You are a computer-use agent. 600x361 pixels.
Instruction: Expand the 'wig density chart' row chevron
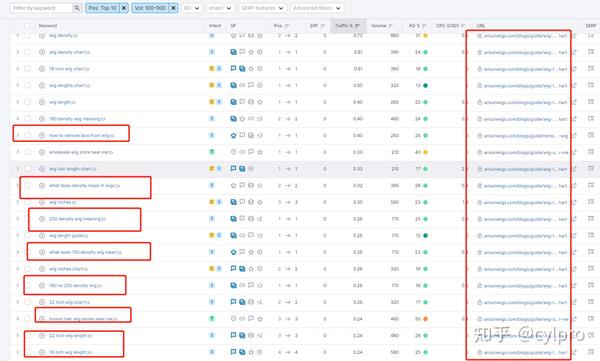(x=17, y=52)
